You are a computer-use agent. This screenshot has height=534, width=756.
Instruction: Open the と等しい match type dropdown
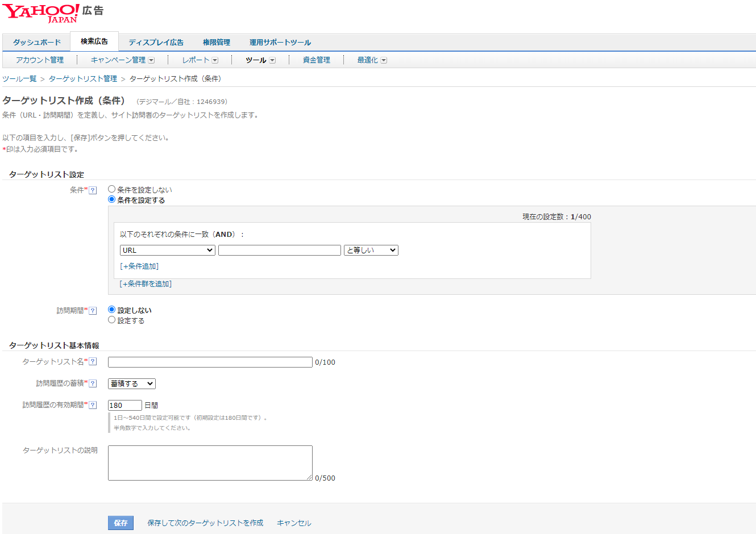pos(371,250)
